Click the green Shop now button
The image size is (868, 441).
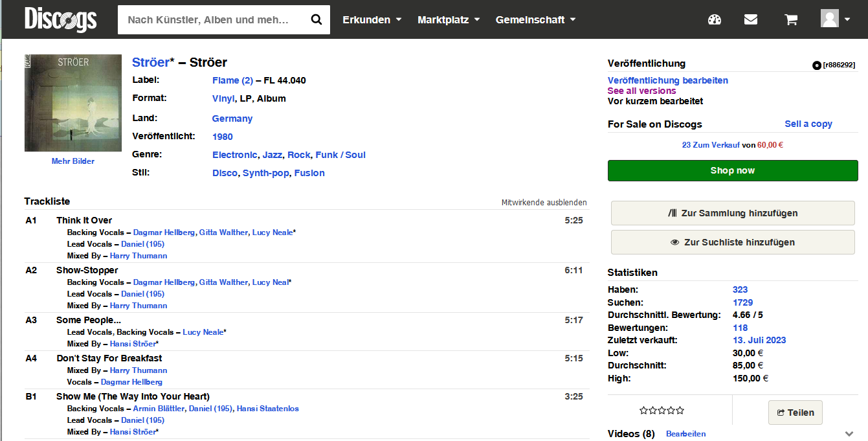733,170
